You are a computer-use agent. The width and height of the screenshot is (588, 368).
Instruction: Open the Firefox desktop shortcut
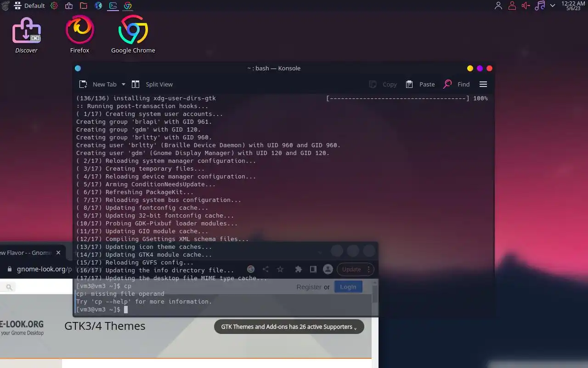tap(80, 35)
